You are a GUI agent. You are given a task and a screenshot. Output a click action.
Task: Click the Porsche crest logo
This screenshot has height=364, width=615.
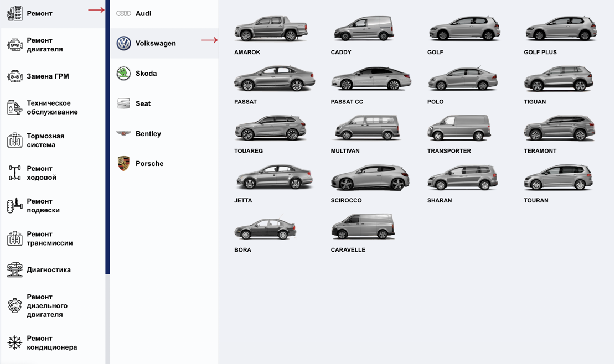tap(123, 163)
